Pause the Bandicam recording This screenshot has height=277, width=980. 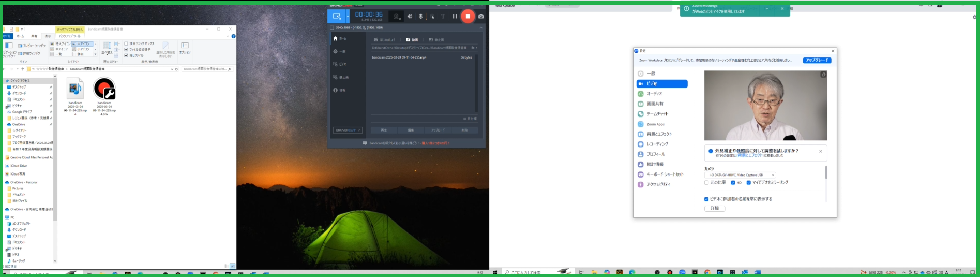click(455, 16)
